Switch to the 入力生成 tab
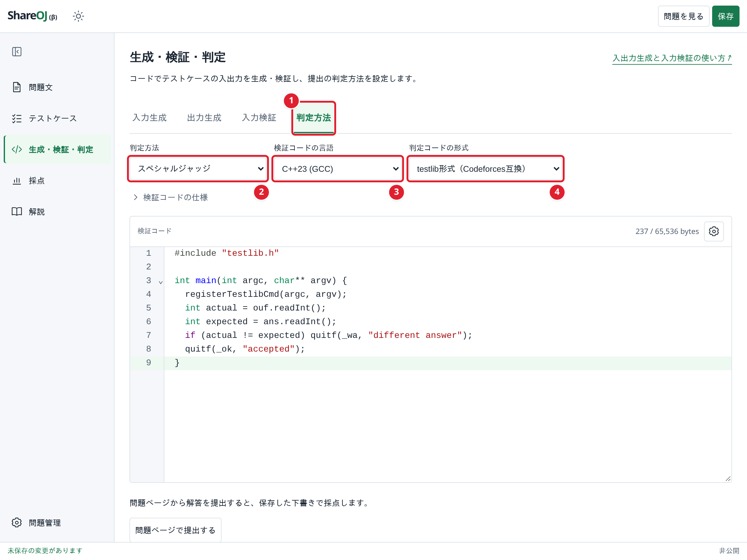This screenshot has height=560, width=747. 150,118
